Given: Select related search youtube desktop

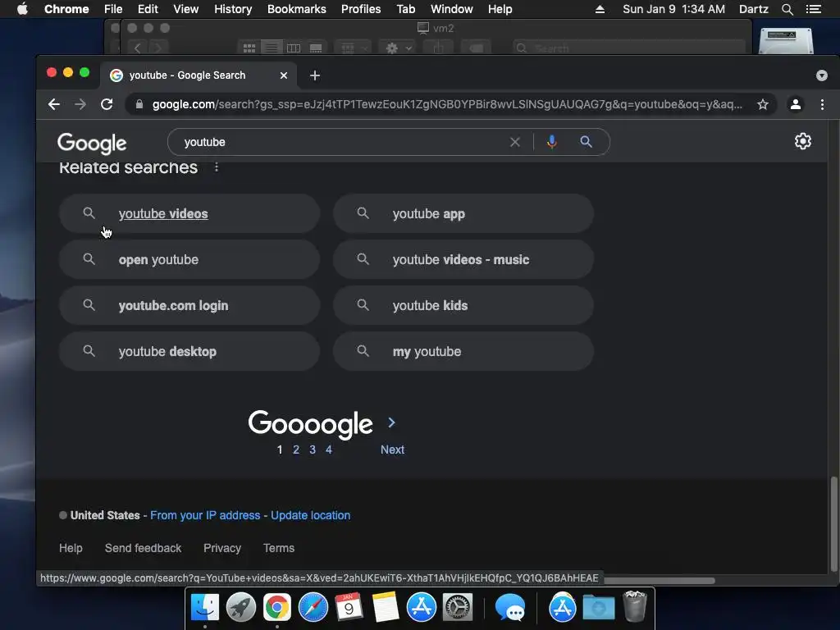Looking at the screenshot, I should tap(189, 351).
